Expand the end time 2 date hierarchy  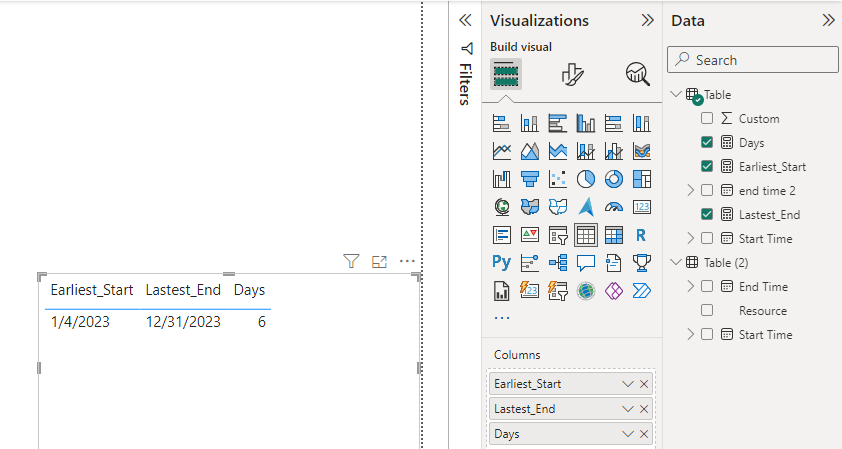[691, 190]
